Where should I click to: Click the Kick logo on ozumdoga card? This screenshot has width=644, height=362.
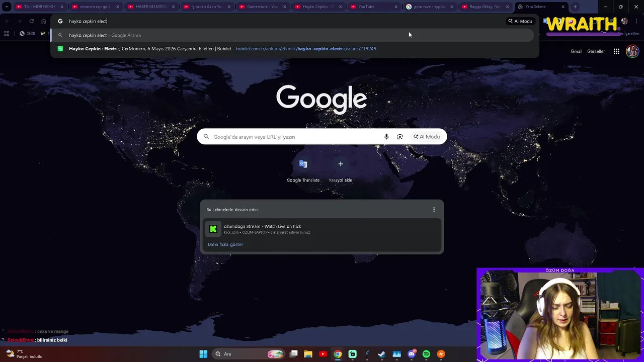[213, 229]
